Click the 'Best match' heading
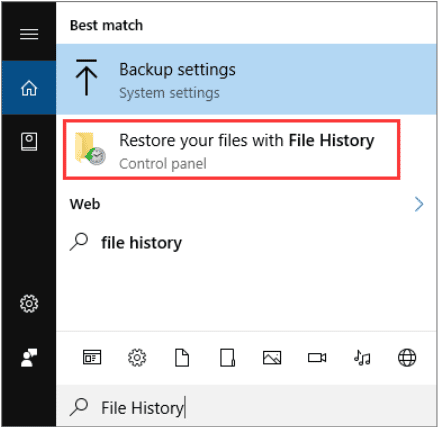The image size is (439, 428). point(106,25)
